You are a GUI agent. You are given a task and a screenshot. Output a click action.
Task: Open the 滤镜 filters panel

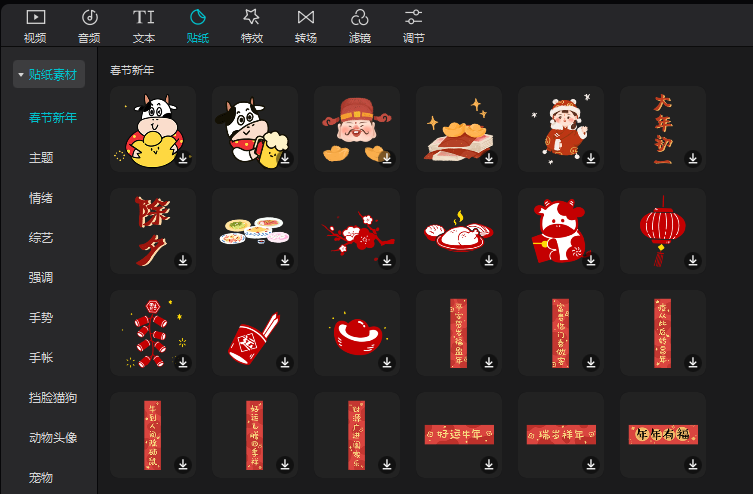pos(359,25)
